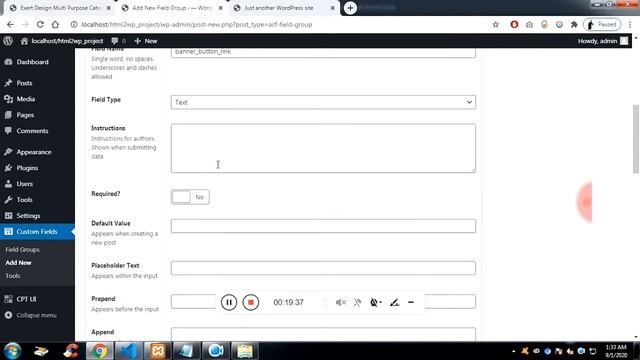Screen dimensions: 640x360
Task: Go to Pages in the sidebar
Action: (25, 115)
